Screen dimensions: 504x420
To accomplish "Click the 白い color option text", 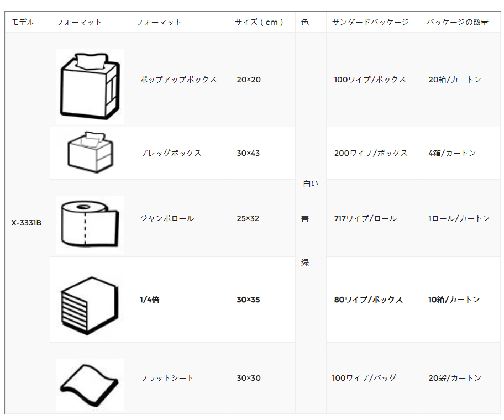I will pyautogui.click(x=311, y=183).
